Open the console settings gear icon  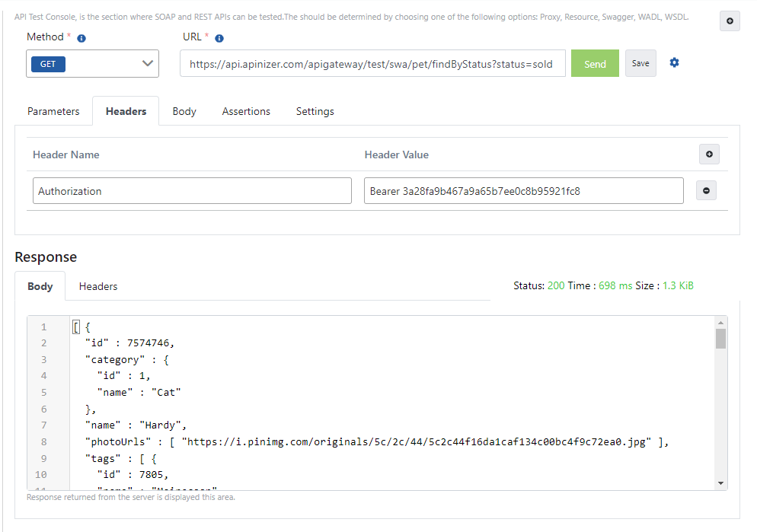pos(674,63)
